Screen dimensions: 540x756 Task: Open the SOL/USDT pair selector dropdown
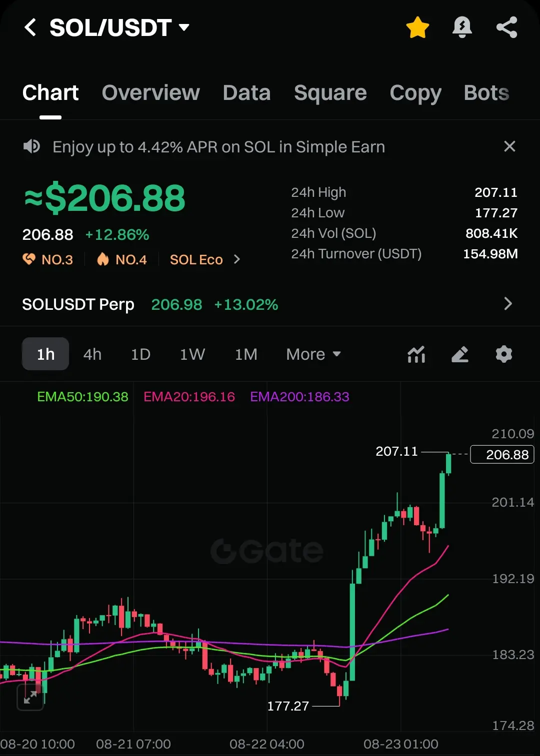coord(119,27)
